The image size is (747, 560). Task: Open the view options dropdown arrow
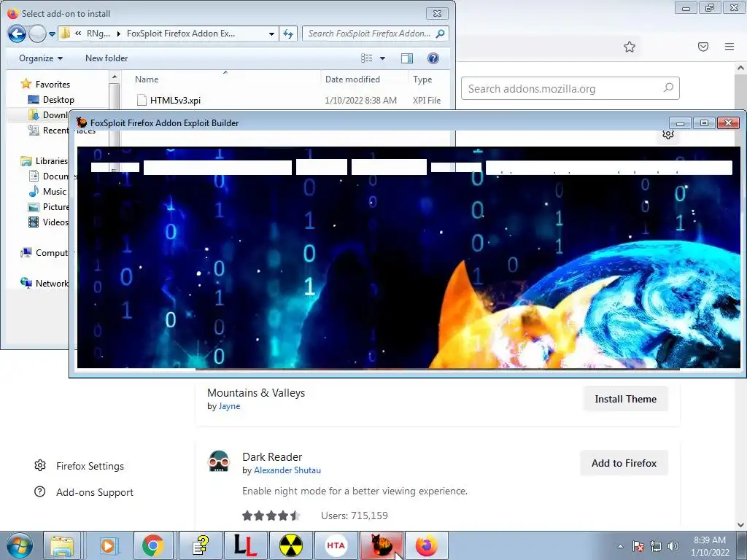382,58
